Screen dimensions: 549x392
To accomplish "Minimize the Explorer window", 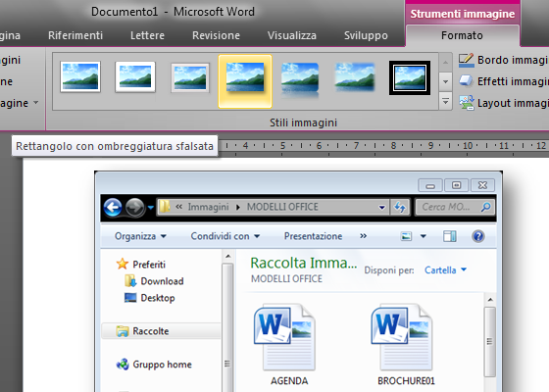I will pos(430,185).
